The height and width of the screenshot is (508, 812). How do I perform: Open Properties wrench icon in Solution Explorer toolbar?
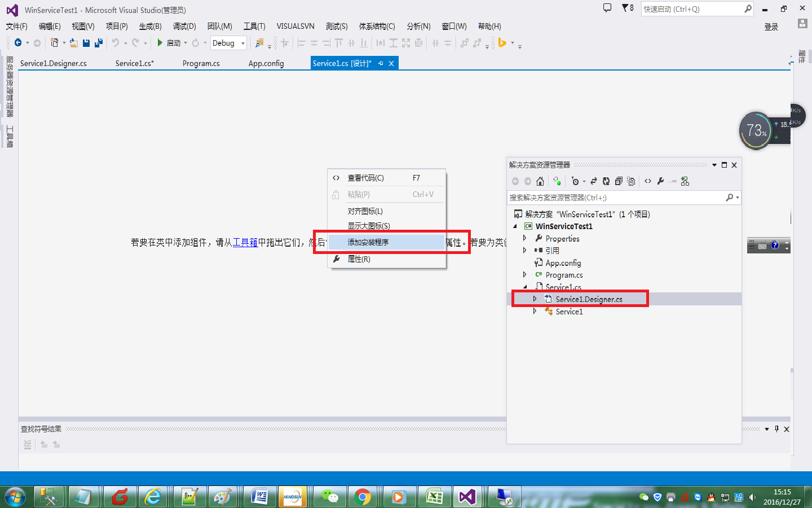tap(660, 181)
